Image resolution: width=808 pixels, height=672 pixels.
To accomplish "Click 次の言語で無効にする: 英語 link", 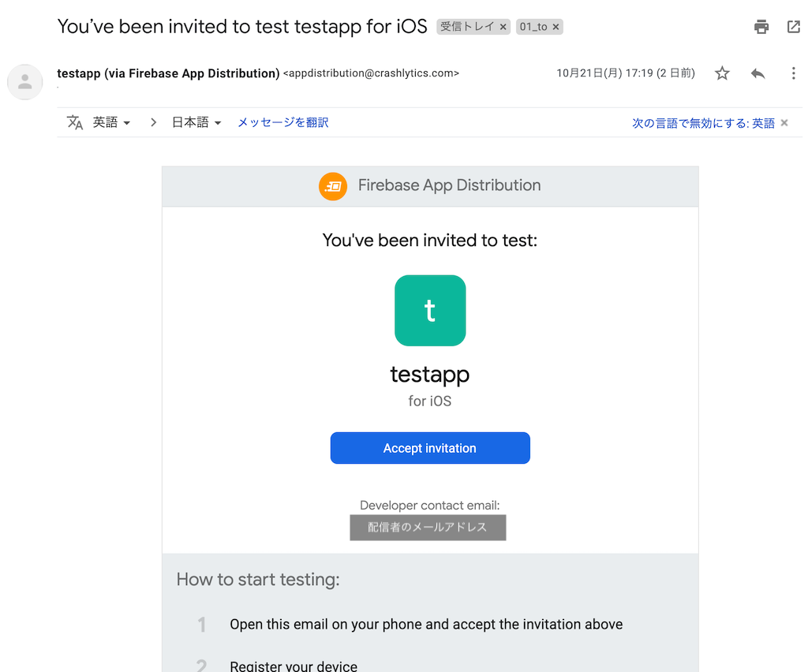I will pyautogui.click(x=703, y=123).
